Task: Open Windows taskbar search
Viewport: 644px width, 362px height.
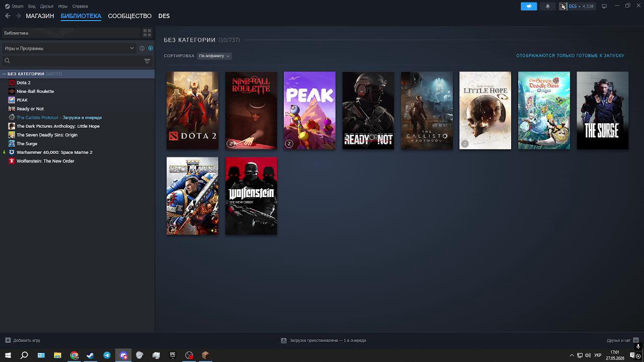Action: coord(24,355)
